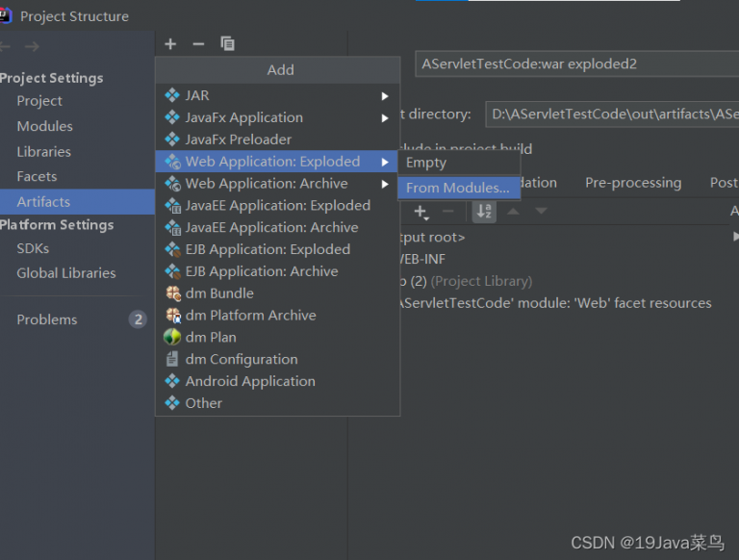Screen dimensions: 739x560
Task: Click the plus icon in output layout toolbar
Action: pos(420,212)
